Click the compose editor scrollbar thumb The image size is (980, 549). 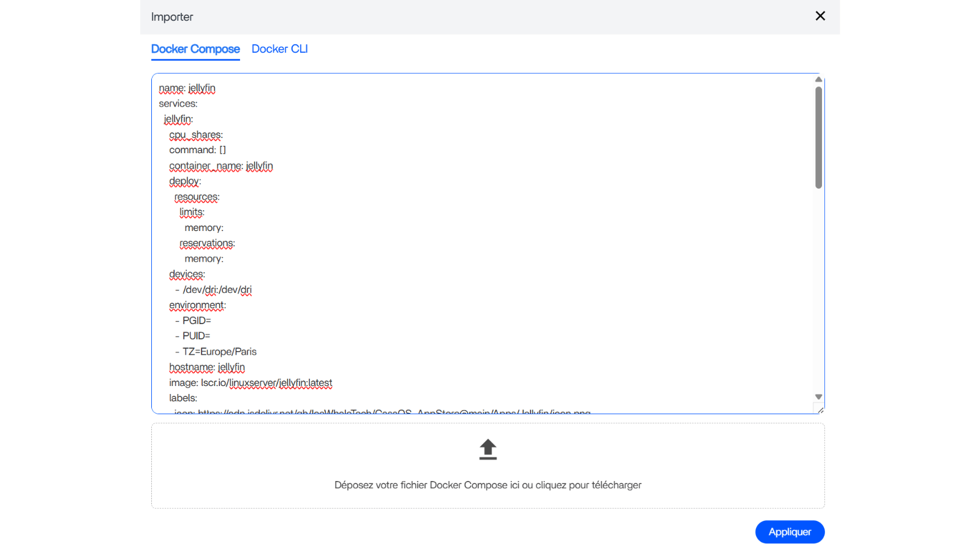(x=818, y=138)
